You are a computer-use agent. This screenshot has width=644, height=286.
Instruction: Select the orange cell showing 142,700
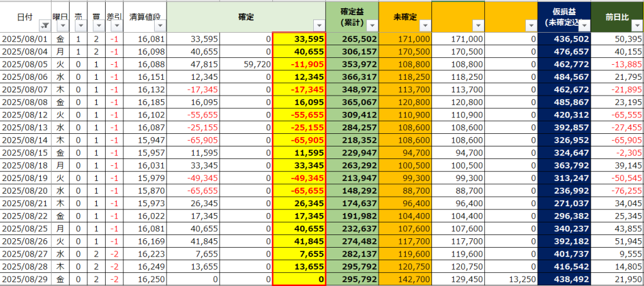pyautogui.click(x=405, y=280)
